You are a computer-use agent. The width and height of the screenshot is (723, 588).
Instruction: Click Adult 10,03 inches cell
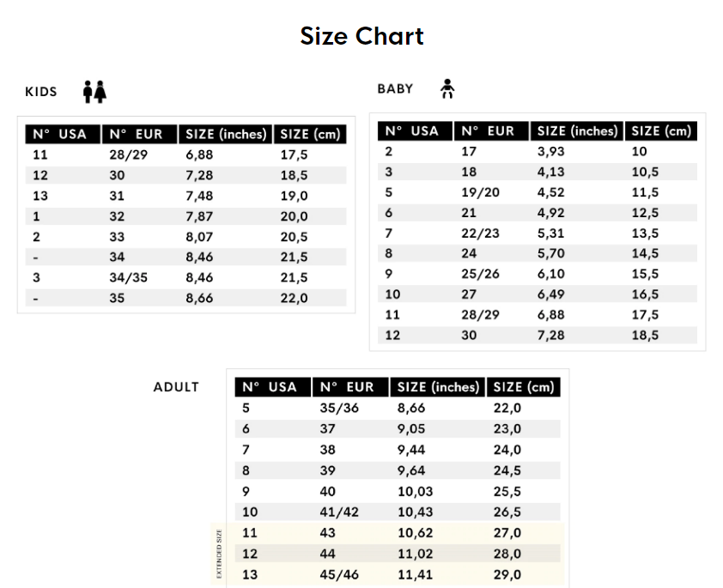click(x=416, y=491)
